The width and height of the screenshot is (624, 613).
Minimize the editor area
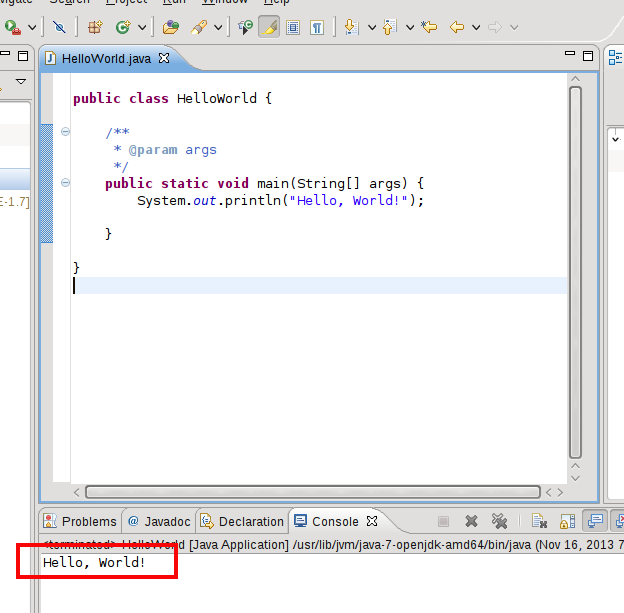tap(570, 53)
